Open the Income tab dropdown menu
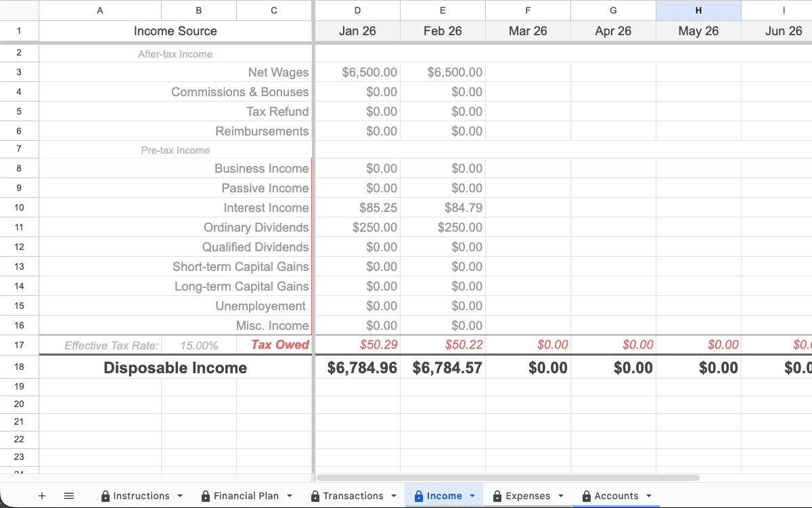 tap(472, 495)
